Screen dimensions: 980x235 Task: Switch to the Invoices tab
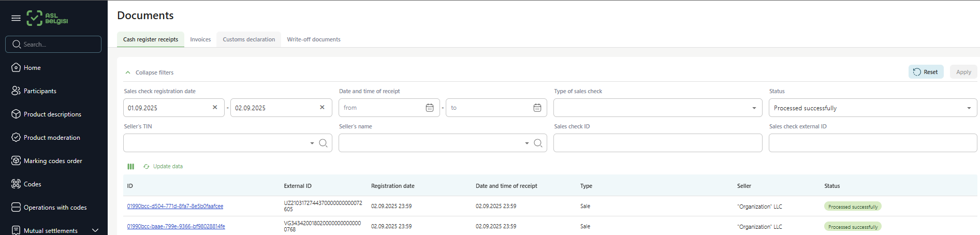[x=200, y=39]
